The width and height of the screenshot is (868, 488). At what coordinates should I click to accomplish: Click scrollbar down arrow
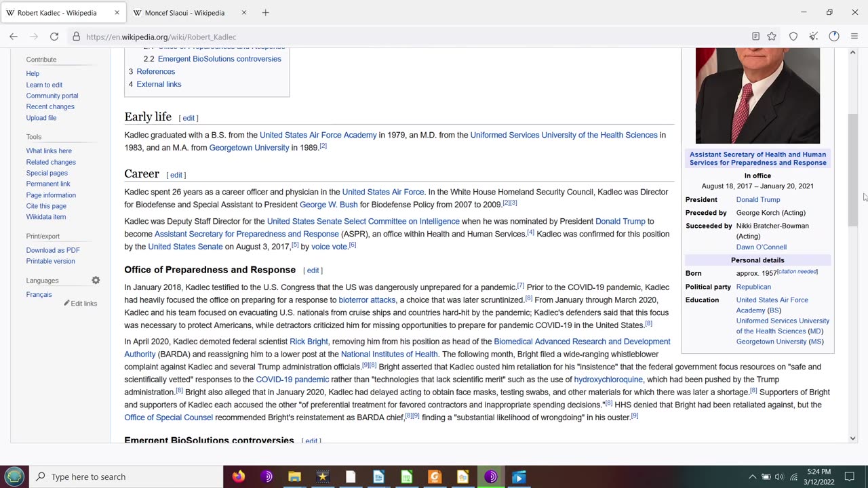[853, 438]
